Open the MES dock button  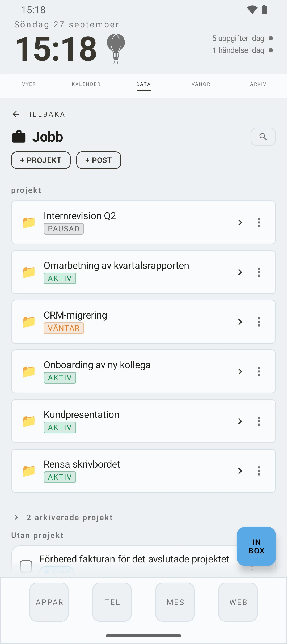tap(175, 602)
